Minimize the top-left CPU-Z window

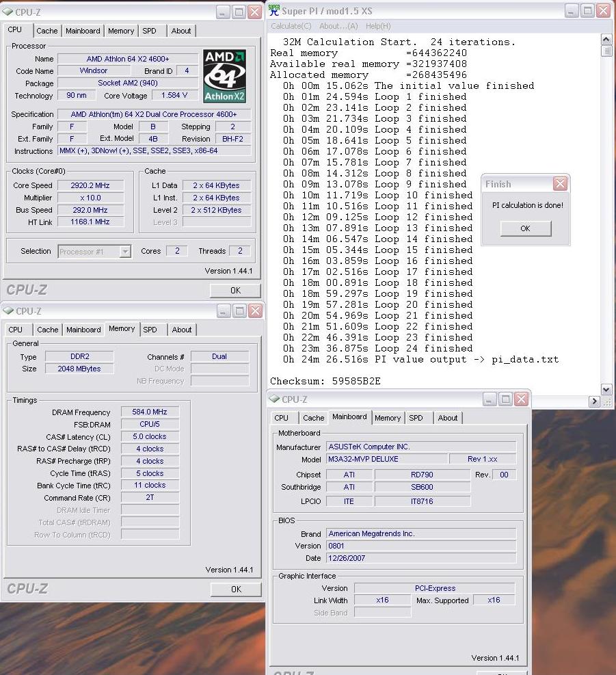tap(223, 12)
